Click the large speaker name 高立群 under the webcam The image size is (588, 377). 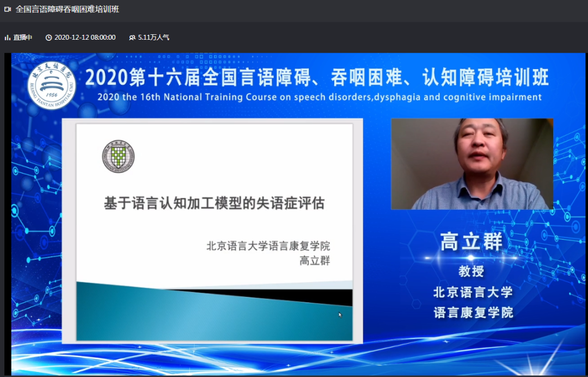(471, 242)
